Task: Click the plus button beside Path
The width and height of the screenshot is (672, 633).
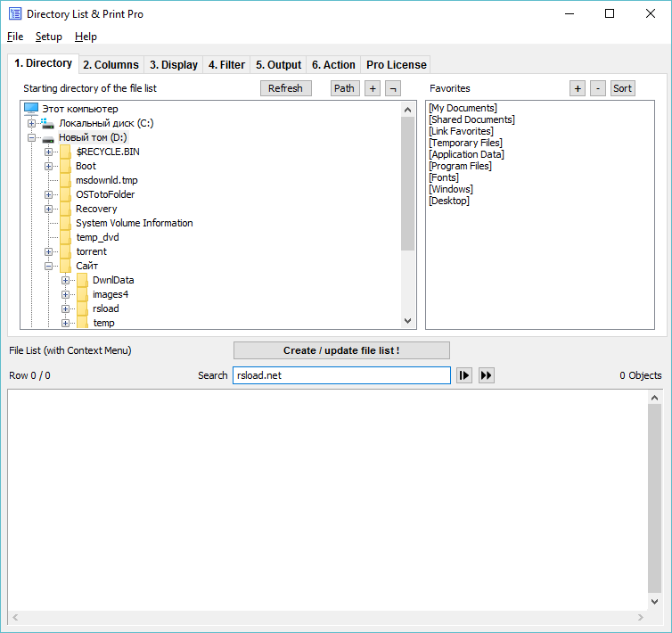Action: [373, 88]
